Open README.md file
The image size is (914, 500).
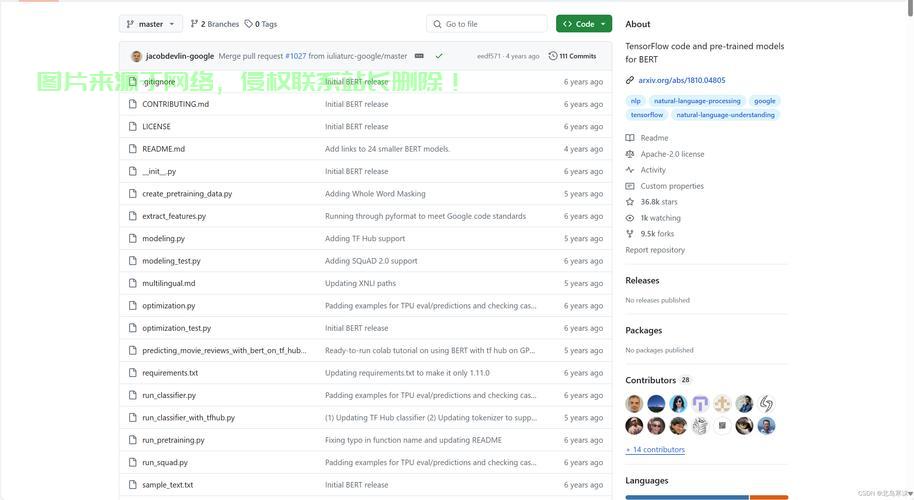[163, 149]
